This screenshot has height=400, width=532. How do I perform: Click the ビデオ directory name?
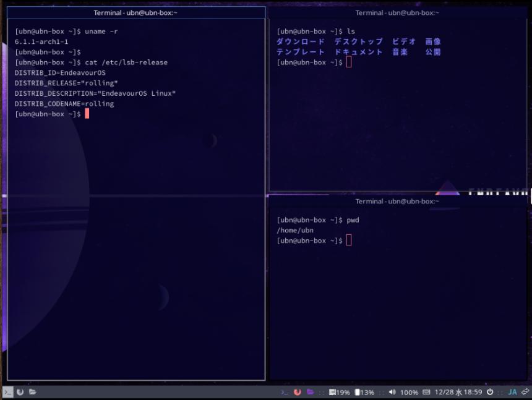coord(404,41)
